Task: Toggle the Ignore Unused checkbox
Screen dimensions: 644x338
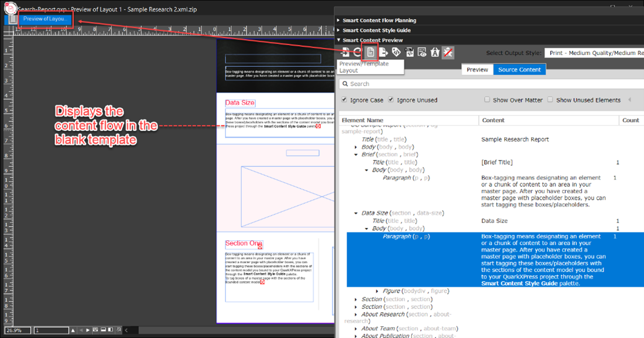Action: (x=391, y=100)
